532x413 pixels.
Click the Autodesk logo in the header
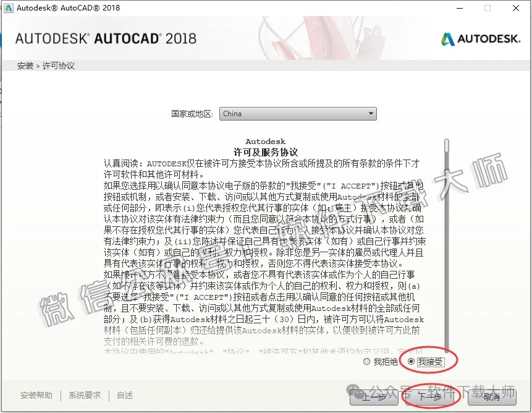coord(481,38)
